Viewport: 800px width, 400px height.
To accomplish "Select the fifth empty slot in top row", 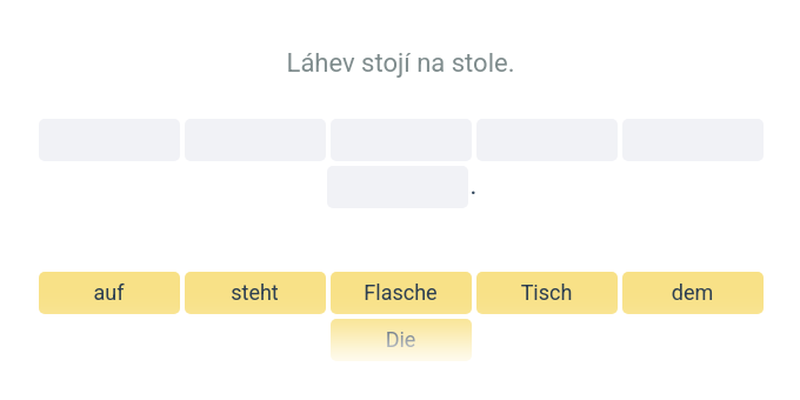I will point(692,140).
